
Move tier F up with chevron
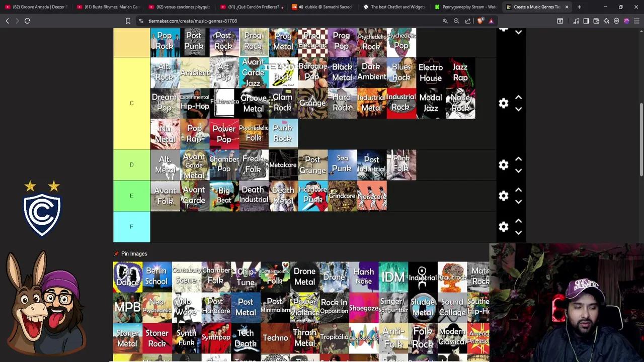[518, 221]
